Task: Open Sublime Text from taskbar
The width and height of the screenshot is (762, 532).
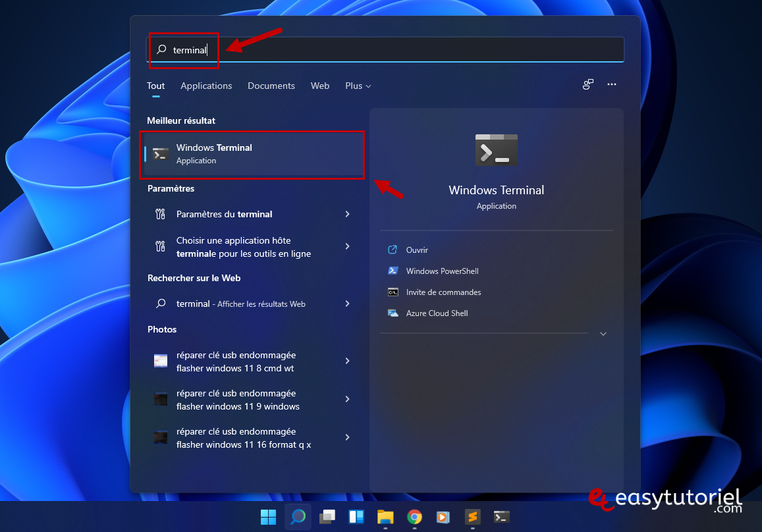Action: coord(472,517)
